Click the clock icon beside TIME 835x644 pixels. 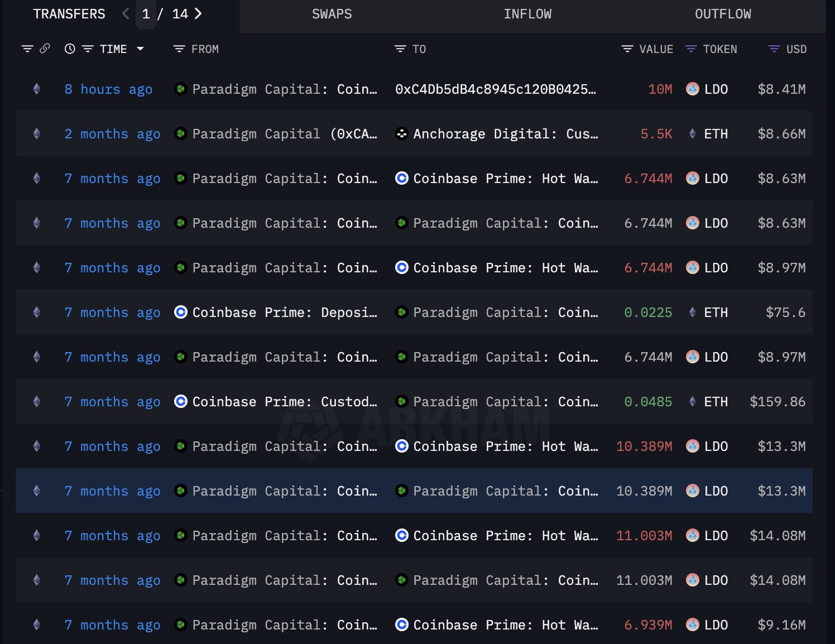[x=70, y=49]
